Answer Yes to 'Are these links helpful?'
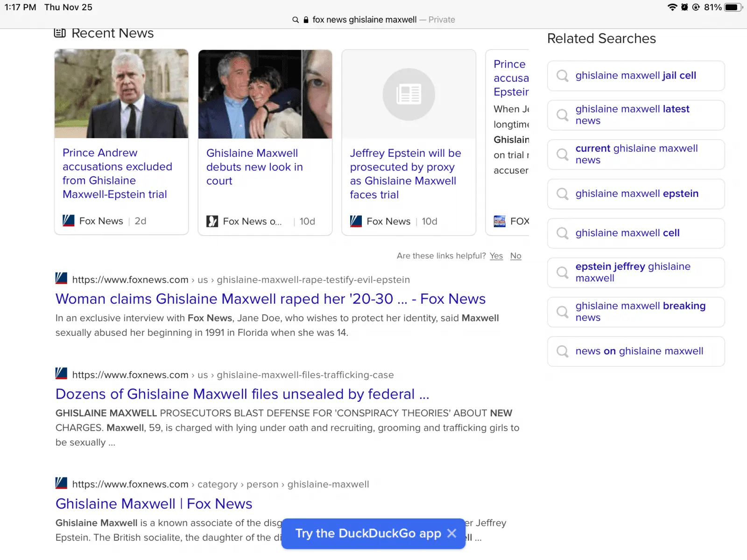747x560 pixels. click(x=496, y=256)
